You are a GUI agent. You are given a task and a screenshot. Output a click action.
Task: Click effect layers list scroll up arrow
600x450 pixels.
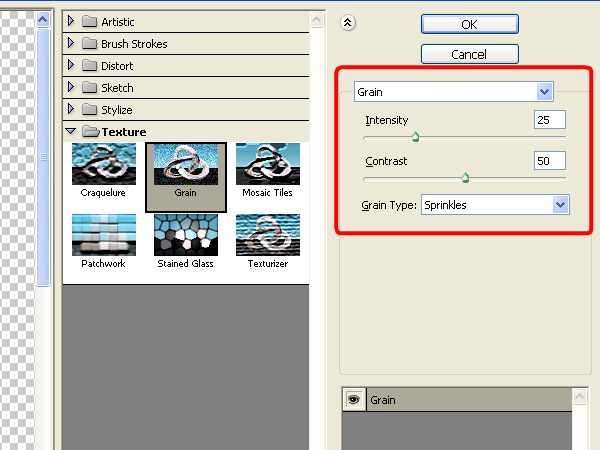tap(580, 396)
